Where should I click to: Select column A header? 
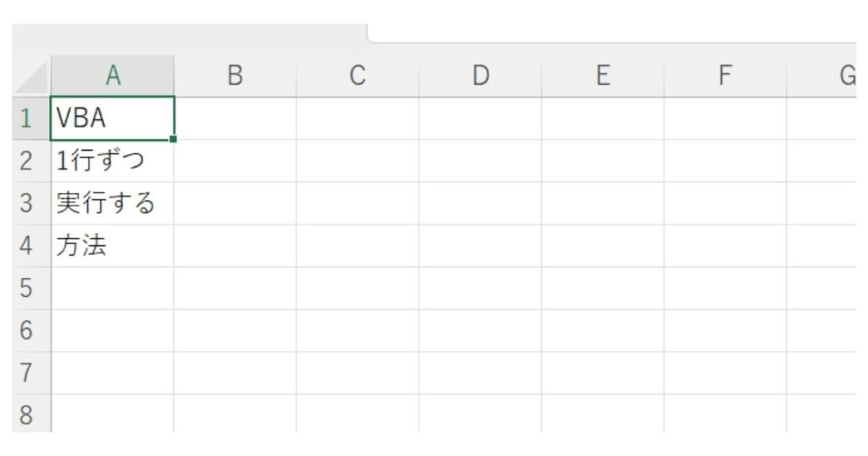(113, 76)
